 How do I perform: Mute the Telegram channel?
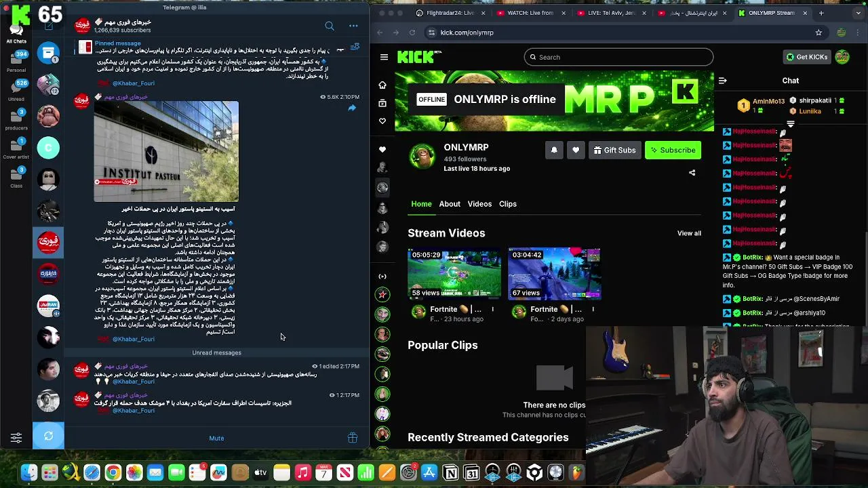click(x=216, y=438)
